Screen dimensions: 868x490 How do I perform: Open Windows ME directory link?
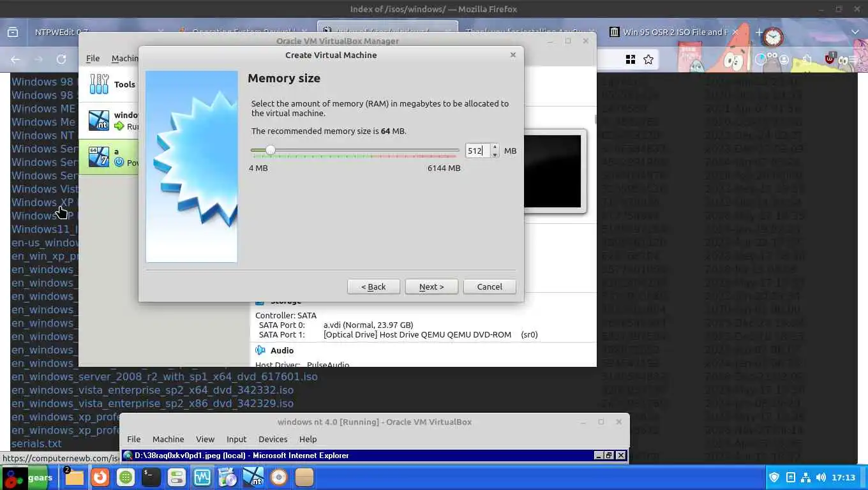43,108
